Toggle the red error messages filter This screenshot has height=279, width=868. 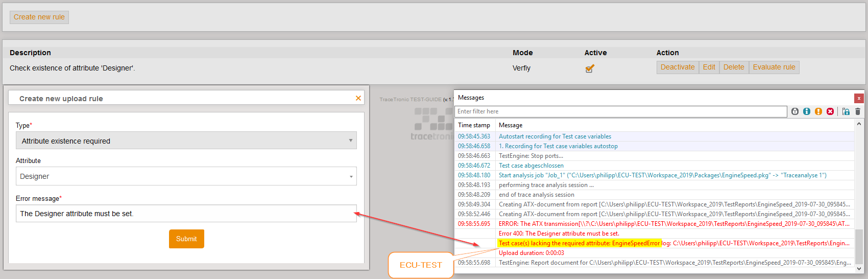pos(830,111)
